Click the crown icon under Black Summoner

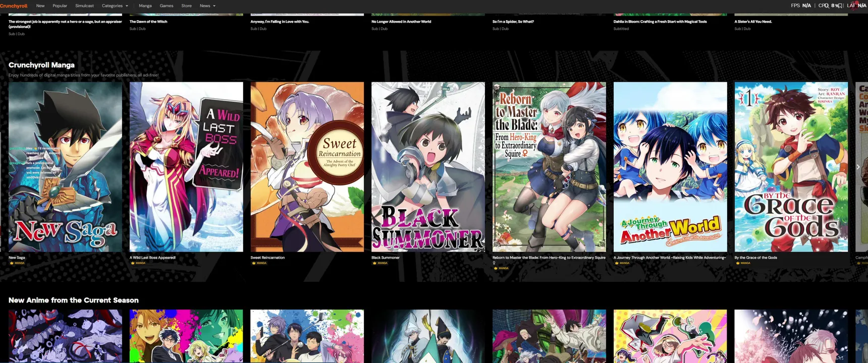pyautogui.click(x=374, y=263)
